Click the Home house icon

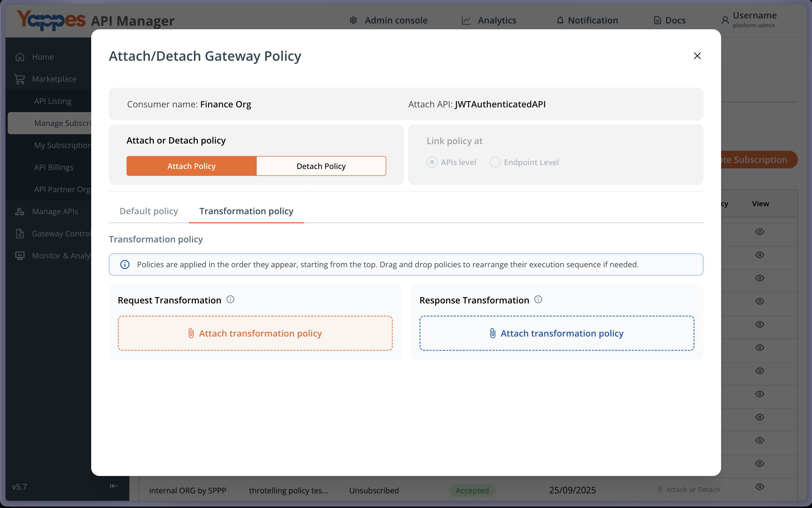pos(20,57)
